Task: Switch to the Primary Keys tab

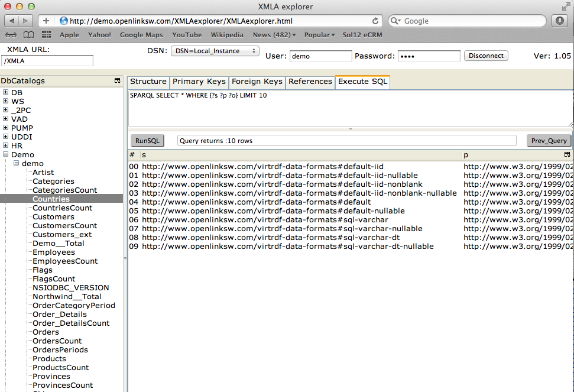Action: 199,82
